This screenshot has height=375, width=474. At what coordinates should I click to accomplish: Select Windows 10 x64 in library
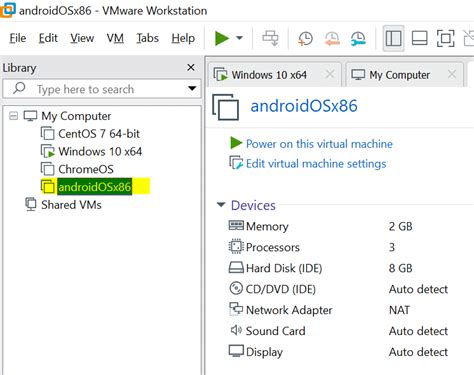(x=100, y=152)
